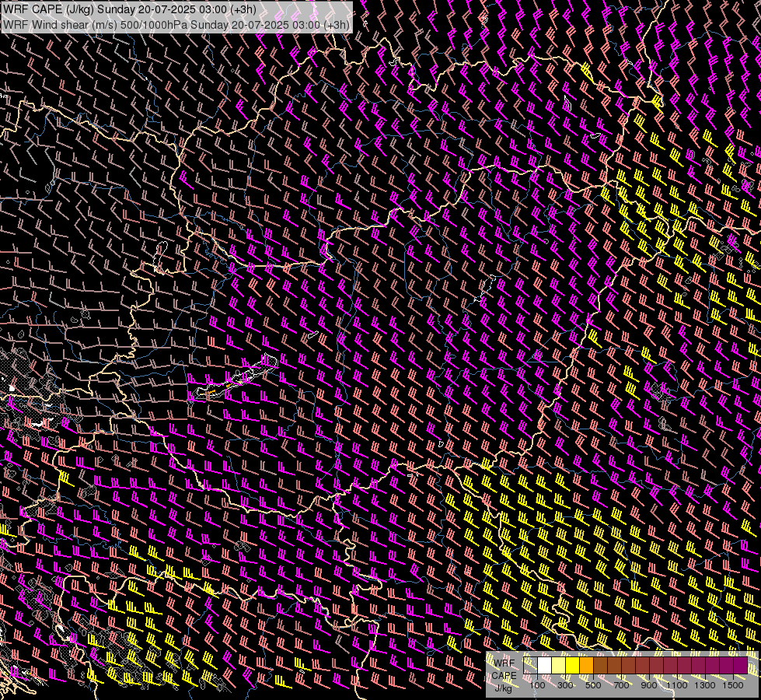Viewport: 761px width, 700px height.
Task: Click the WRF CAPE title line at top
Action: pos(130,9)
